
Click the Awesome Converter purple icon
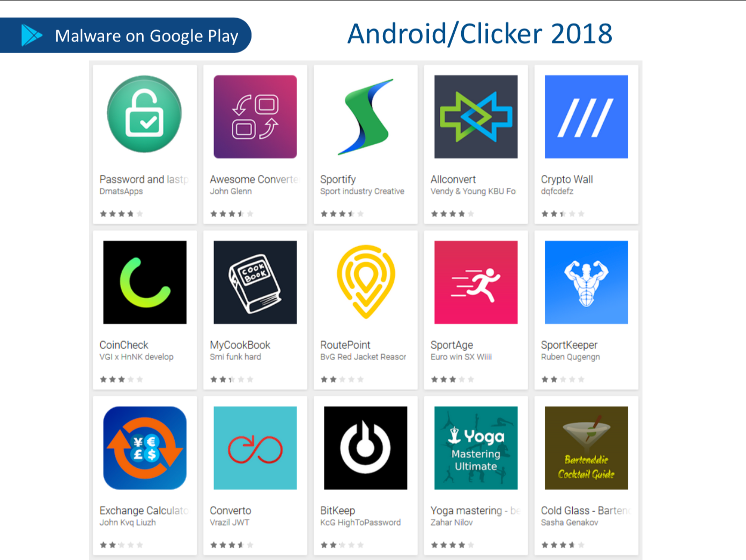[x=255, y=116]
